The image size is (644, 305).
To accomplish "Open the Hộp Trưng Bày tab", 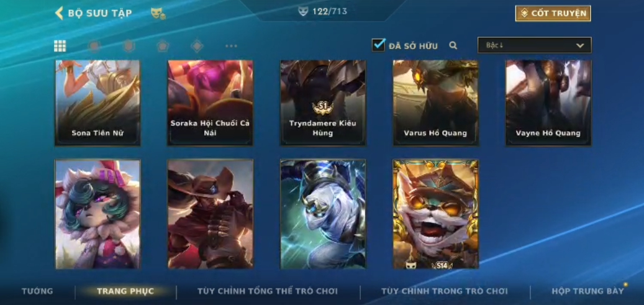I will 587,291.
